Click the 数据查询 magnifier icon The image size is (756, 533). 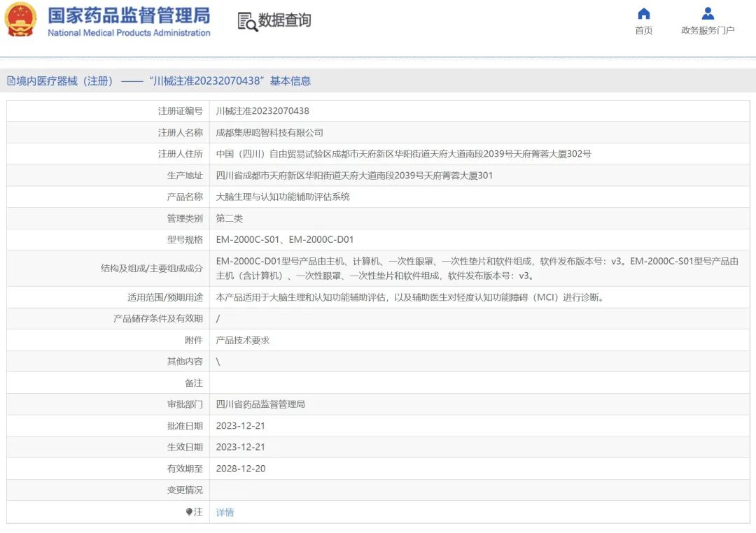pyautogui.click(x=247, y=22)
